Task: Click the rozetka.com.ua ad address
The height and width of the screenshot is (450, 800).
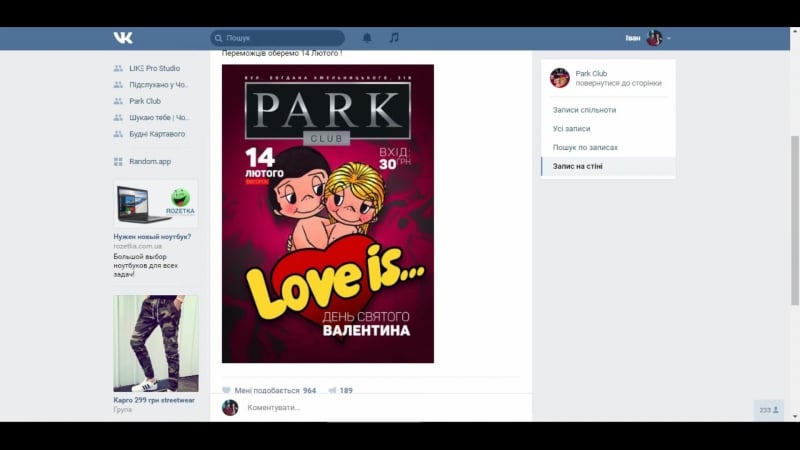Action: [138, 246]
